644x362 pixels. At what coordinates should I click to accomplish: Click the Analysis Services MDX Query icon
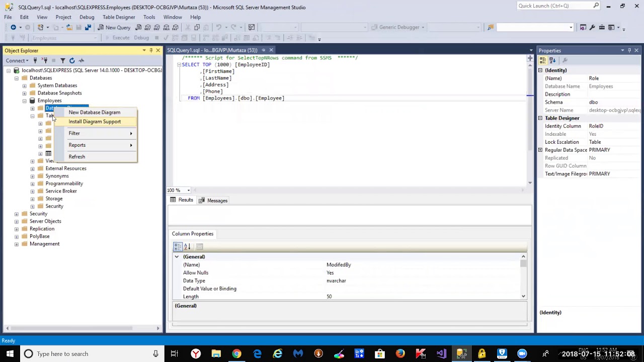coord(147,27)
